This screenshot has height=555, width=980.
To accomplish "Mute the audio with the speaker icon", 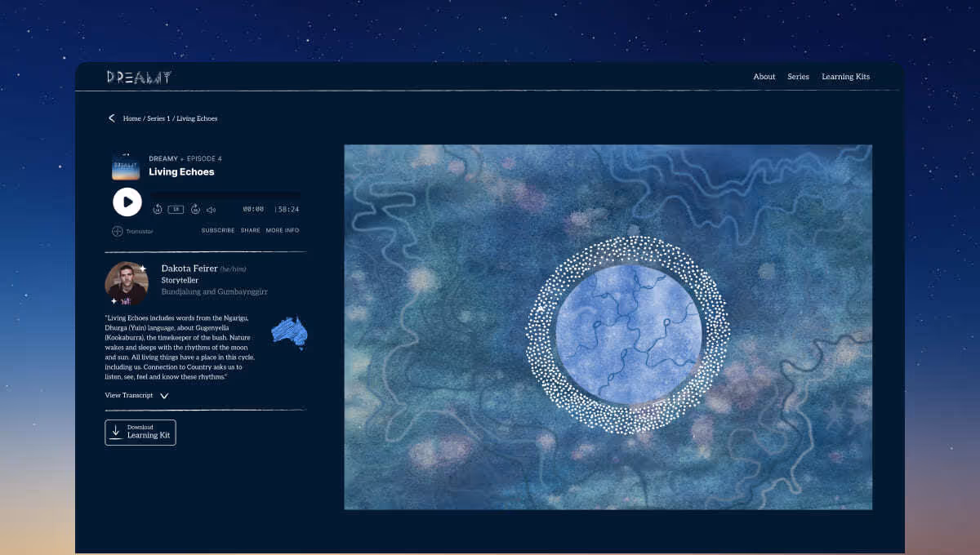I will [211, 210].
